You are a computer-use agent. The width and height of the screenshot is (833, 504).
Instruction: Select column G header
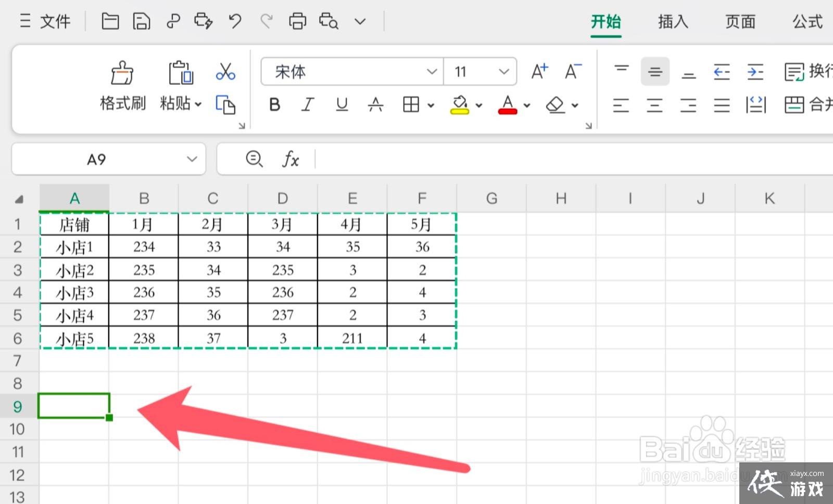[x=491, y=198]
